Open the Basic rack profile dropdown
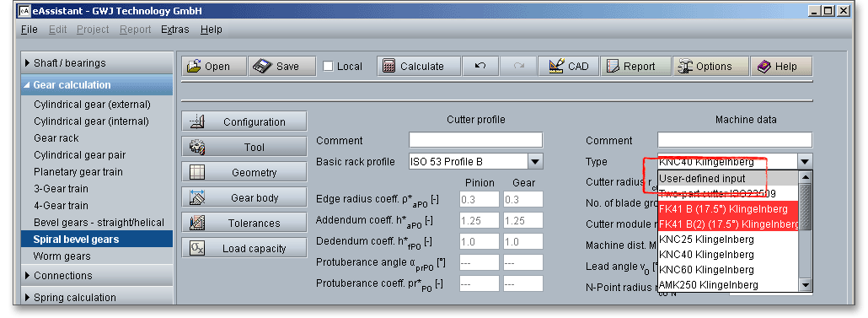 [535, 162]
